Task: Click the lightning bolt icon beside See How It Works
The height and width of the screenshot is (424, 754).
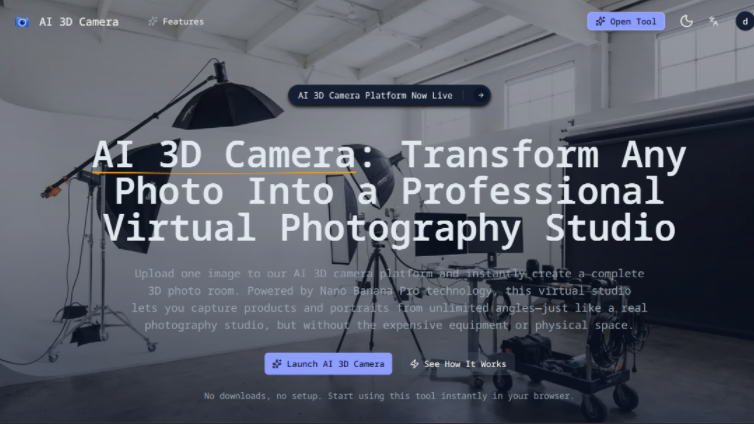Action: (414, 364)
